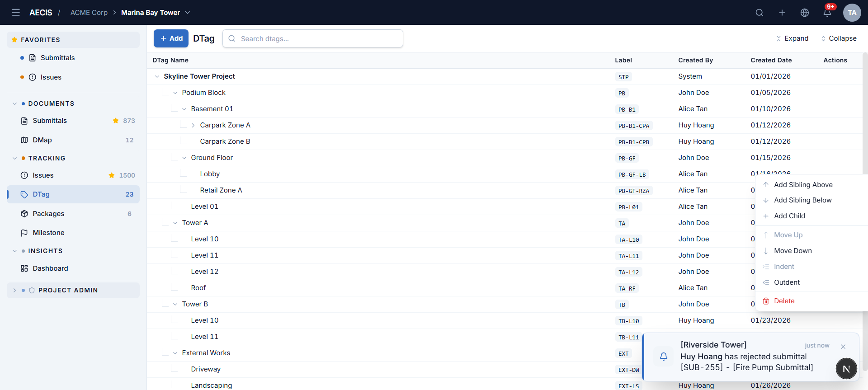The width and height of the screenshot is (868, 390).
Task: Collapse the Skyline Tower Project node
Action: (x=157, y=76)
